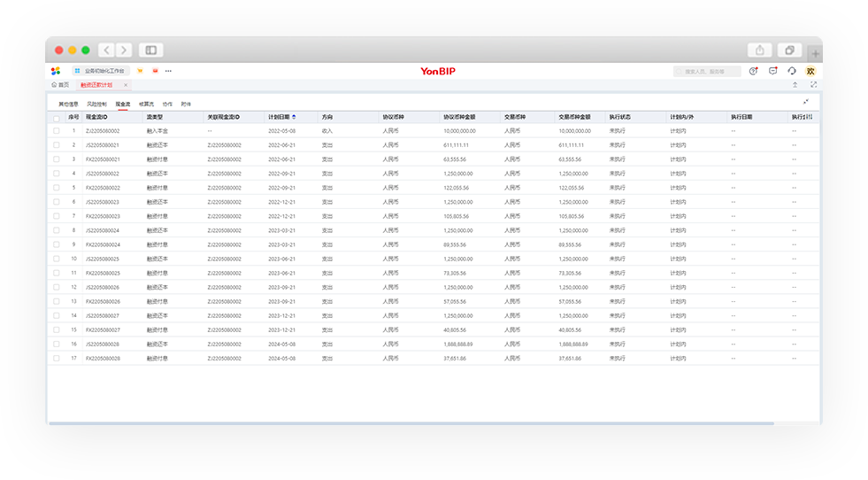Check the checkbox for row 13 FX2205080026
Image resolution: width=868 pixels, height=480 pixels.
pos(57,301)
